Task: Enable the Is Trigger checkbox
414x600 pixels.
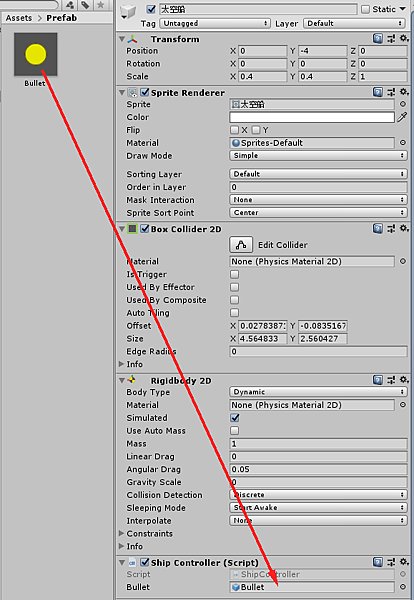Action: [x=235, y=274]
